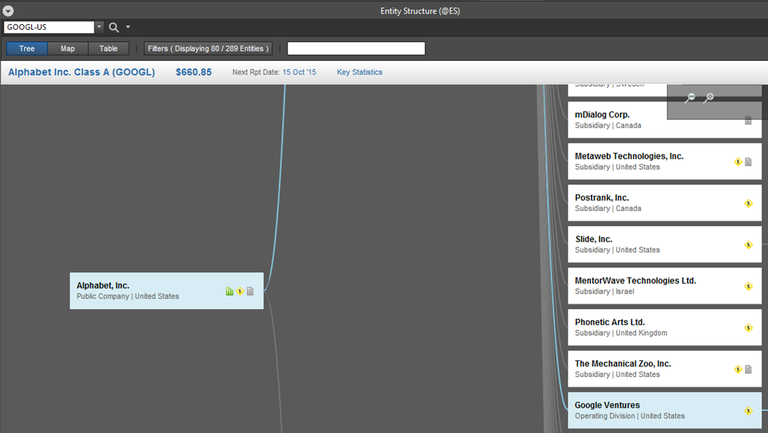Click the green financials chart icon on Alphabet, Inc.
The image size is (768, 433).
click(229, 291)
